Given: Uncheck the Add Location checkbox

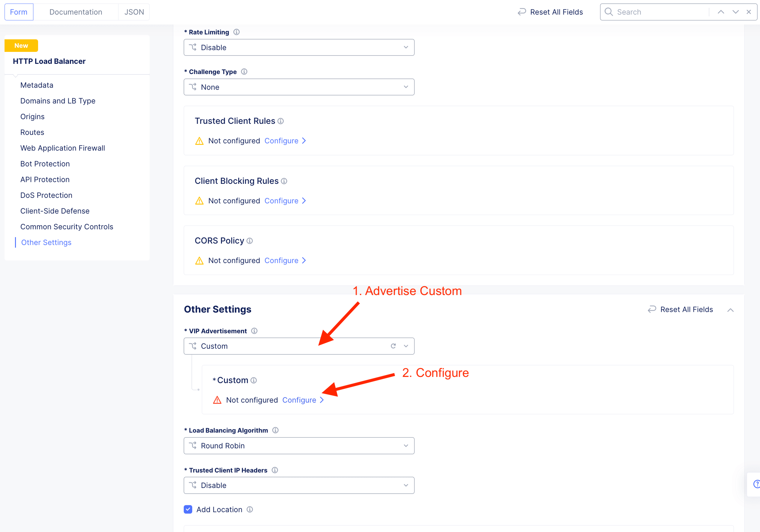Looking at the screenshot, I should (188, 509).
